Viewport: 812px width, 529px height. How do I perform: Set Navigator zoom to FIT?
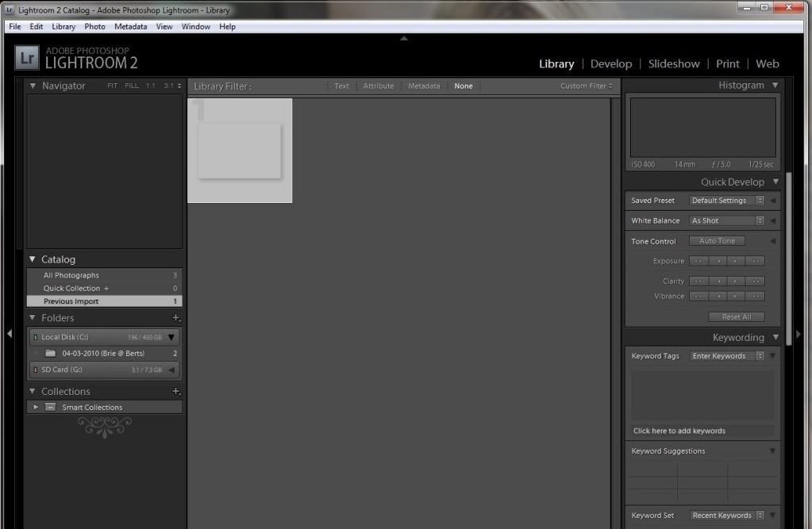tap(112, 86)
